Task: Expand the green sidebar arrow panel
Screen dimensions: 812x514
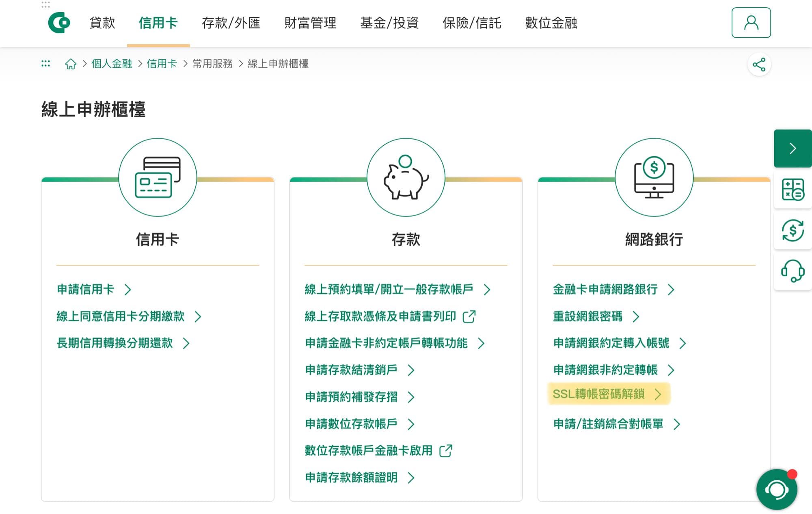Action: [793, 149]
